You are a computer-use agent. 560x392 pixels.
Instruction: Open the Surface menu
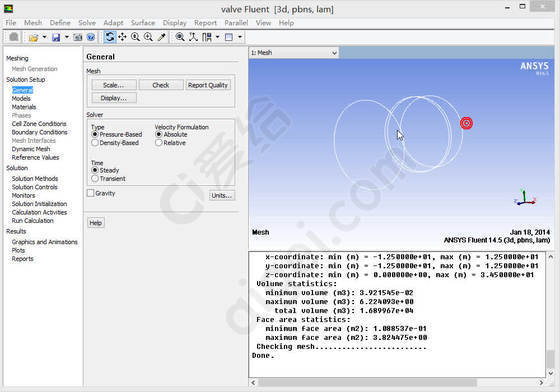coord(143,23)
